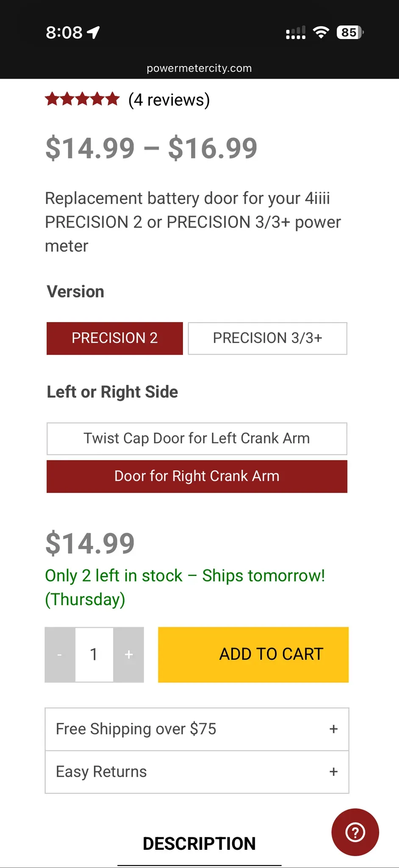
Task: Tap the five-star rating icons
Action: [x=83, y=99]
